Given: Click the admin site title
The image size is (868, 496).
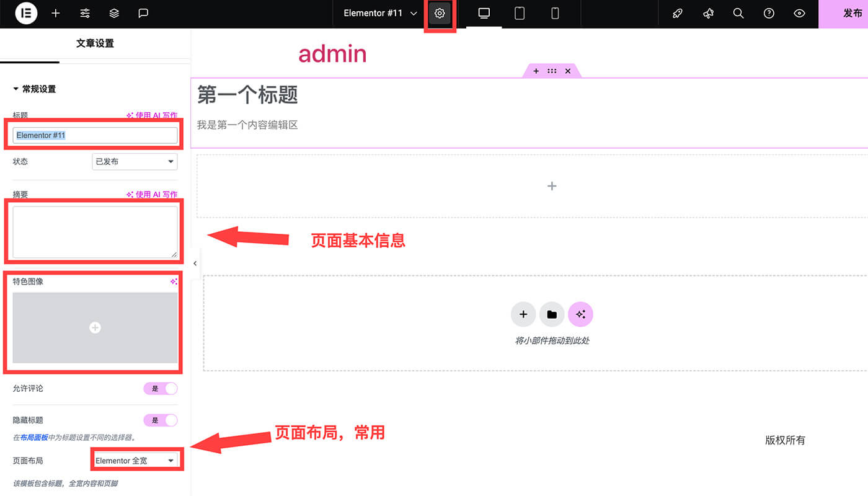Looking at the screenshot, I should point(332,54).
